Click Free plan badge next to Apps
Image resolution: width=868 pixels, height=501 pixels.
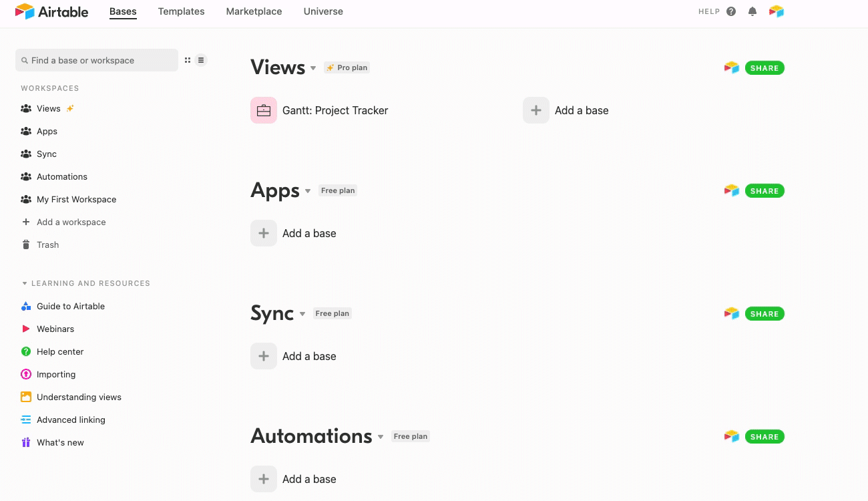click(x=338, y=190)
